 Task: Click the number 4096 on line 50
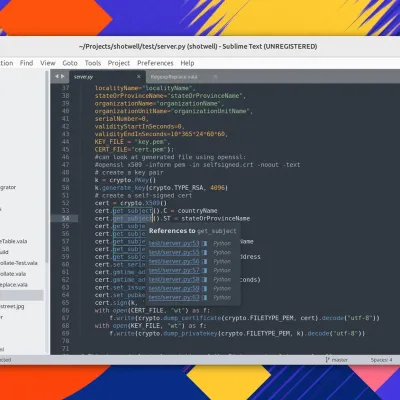coord(218,188)
